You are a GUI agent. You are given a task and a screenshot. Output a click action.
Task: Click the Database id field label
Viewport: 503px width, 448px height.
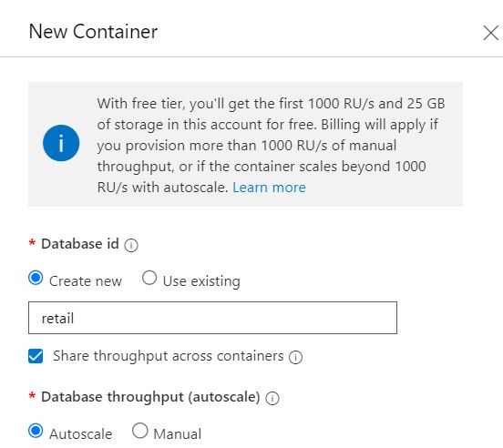pos(80,244)
